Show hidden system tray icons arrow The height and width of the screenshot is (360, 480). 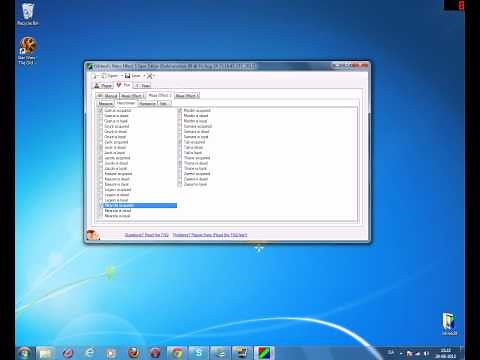click(x=401, y=354)
